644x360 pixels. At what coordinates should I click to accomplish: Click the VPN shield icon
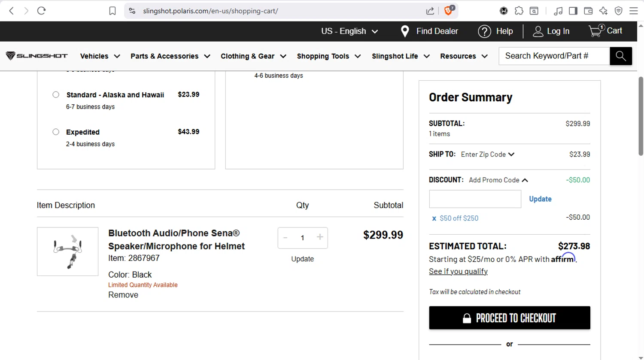pyautogui.click(x=618, y=11)
